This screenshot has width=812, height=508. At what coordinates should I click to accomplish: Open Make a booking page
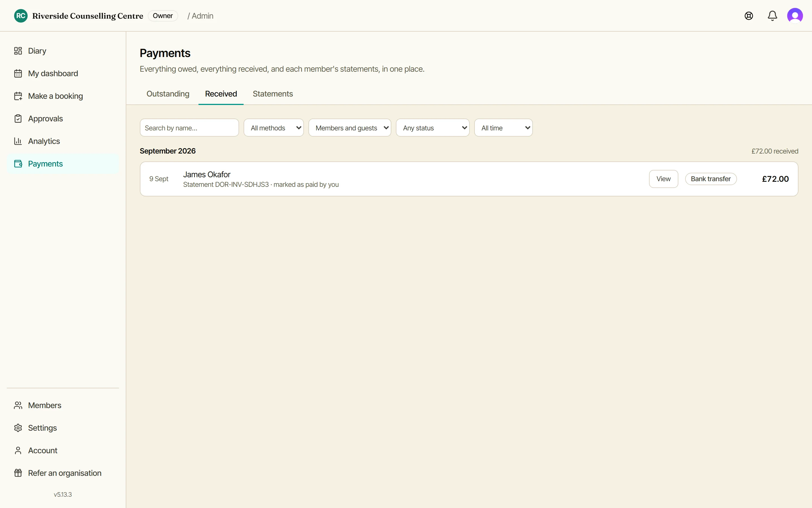(63, 96)
